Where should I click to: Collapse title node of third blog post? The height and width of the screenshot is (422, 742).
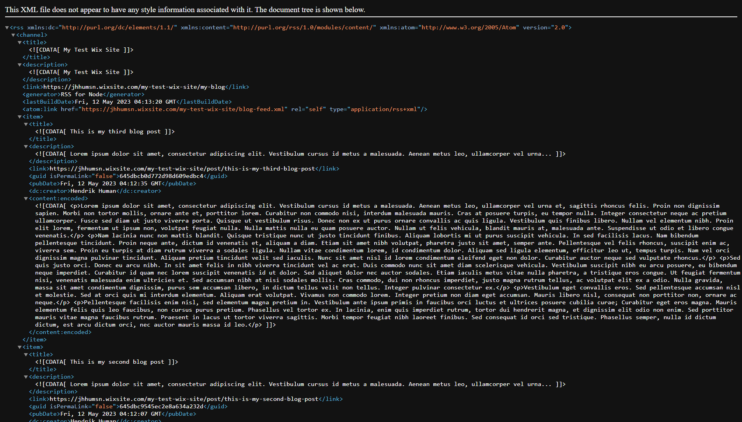[x=24, y=124]
